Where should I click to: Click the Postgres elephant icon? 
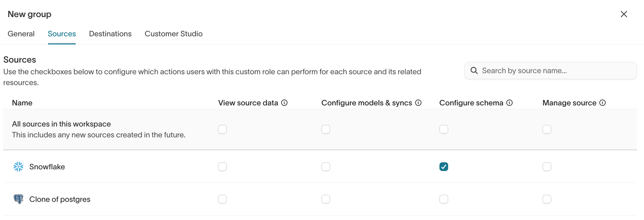pos(18,199)
